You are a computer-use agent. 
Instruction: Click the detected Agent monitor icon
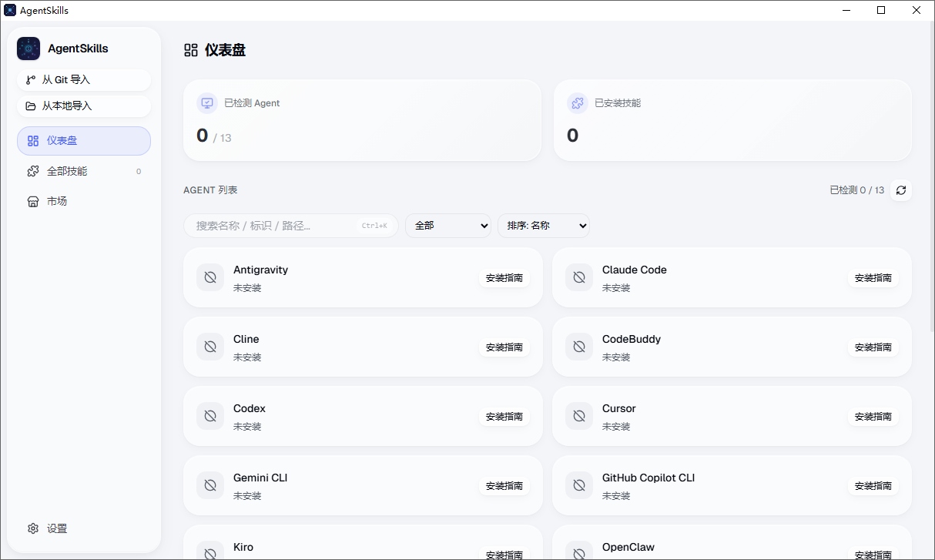pyautogui.click(x=207, y=103)
